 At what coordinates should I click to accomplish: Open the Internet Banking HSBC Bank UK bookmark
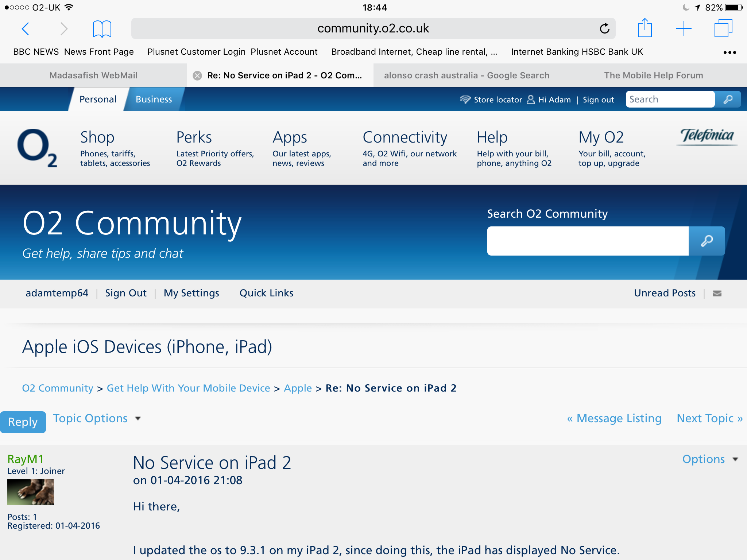coord(577,52)
